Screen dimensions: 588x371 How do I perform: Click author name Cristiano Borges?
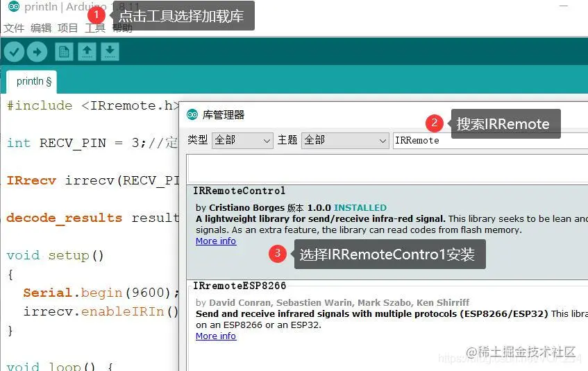(246, 207)
